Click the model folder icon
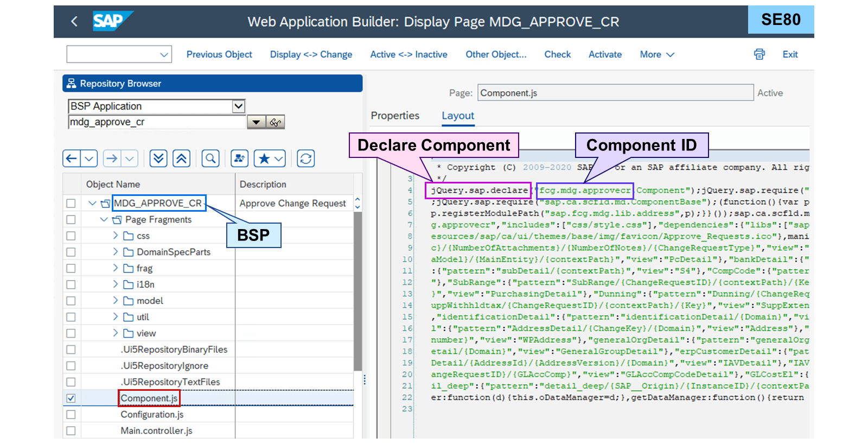Image resolution: width=868 pixels, height=444 pixels. click(x=129, y=301)
